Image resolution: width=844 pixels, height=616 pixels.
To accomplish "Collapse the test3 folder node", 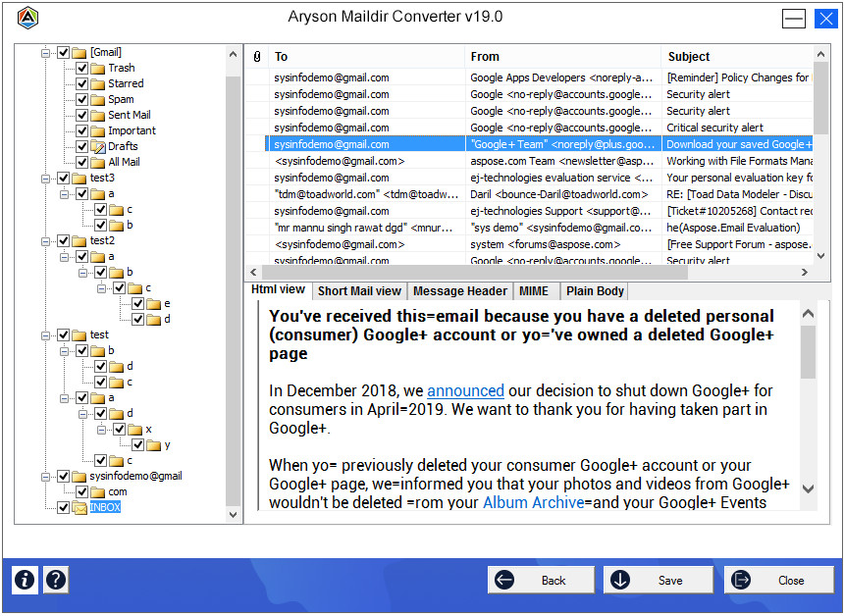I will coord(45,178).
